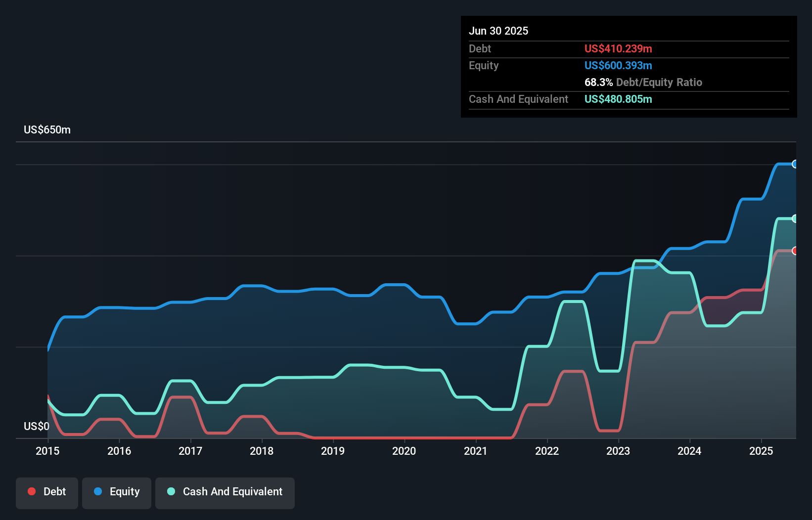Click the blue Equity legend dot
The height and width of the screenshot is (520, 812).
coord(98,491)
